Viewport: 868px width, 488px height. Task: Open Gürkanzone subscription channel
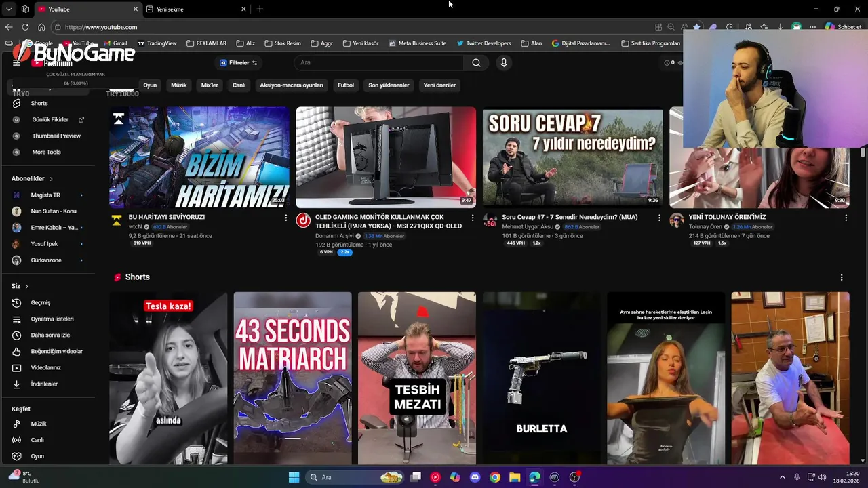pyautogui.click(x=47, y=260)
